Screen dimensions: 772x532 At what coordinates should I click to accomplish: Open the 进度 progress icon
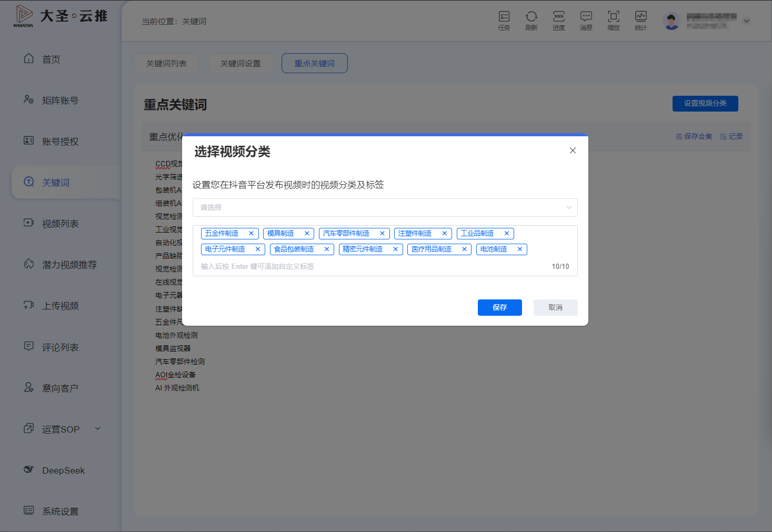pos(559,21)
